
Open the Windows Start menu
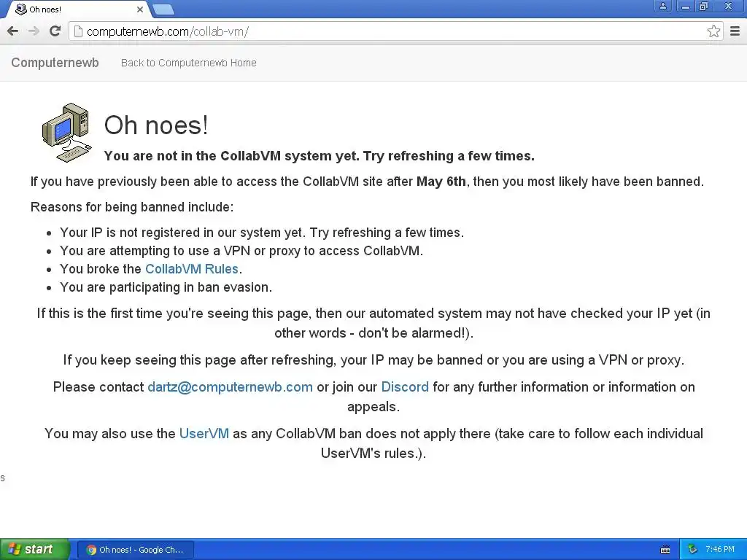point(35,550)
